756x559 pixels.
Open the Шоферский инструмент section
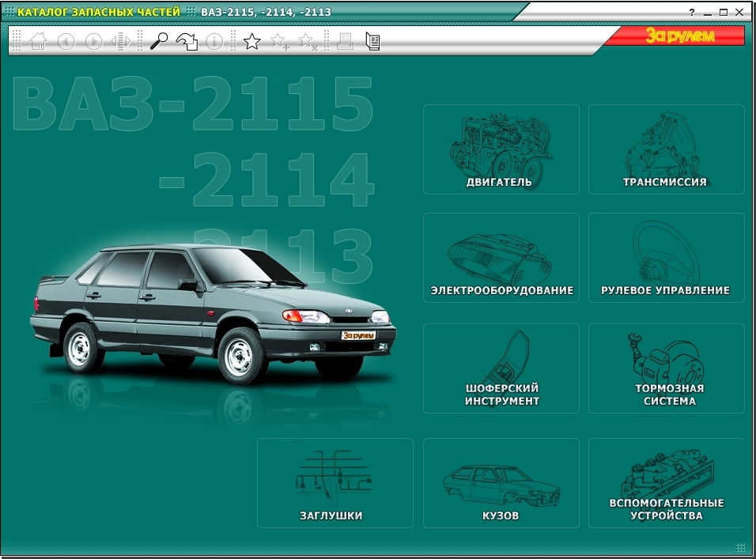pos(501,368)
